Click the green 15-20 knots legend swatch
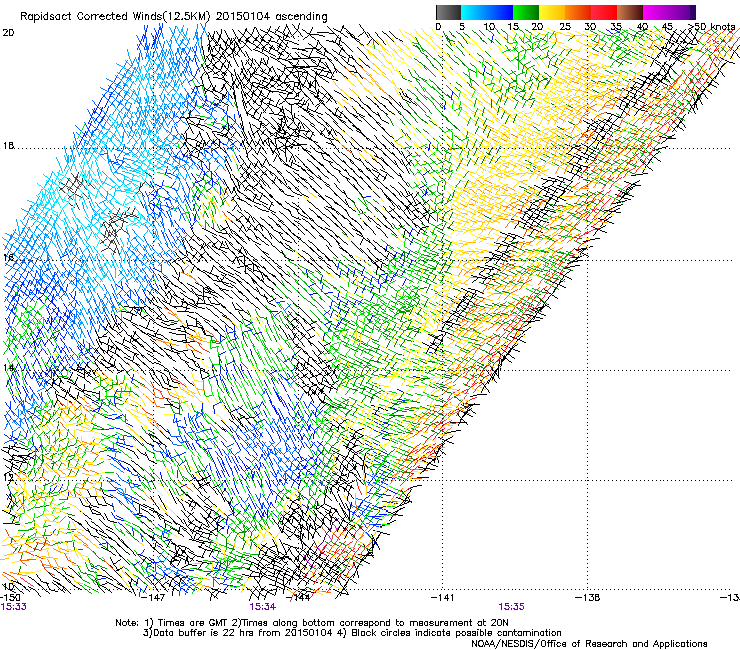Image resolution: width=740 pixels, height=650 pixels. click(526, 12)
